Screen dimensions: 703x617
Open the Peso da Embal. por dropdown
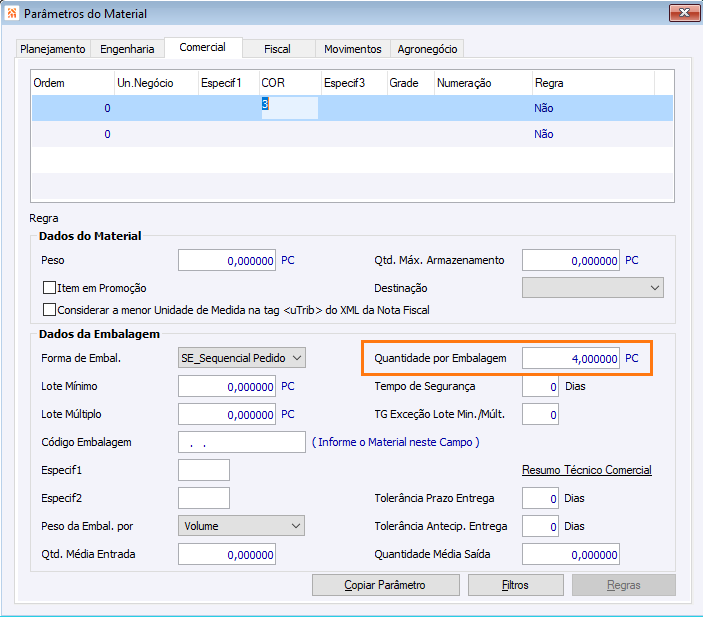[241, 526]
